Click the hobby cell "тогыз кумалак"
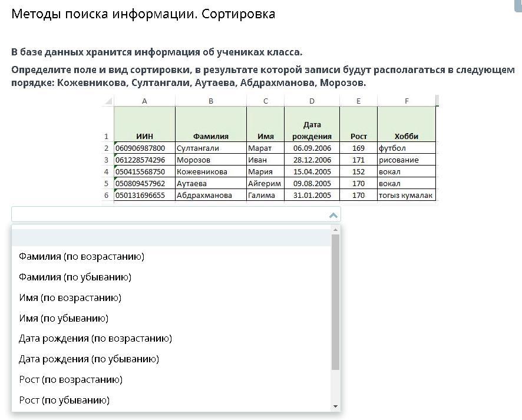Screen dimensions: 522x420 [x=407, y=195]
